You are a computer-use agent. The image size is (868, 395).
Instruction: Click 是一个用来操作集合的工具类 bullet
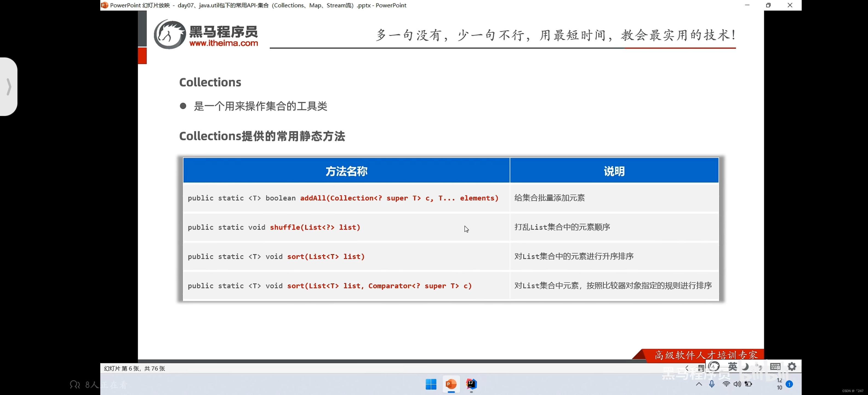click(x=261, y=106)
